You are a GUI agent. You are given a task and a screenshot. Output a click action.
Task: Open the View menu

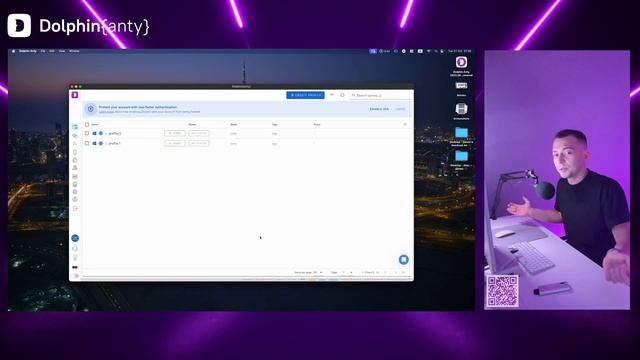coord(62,51)
